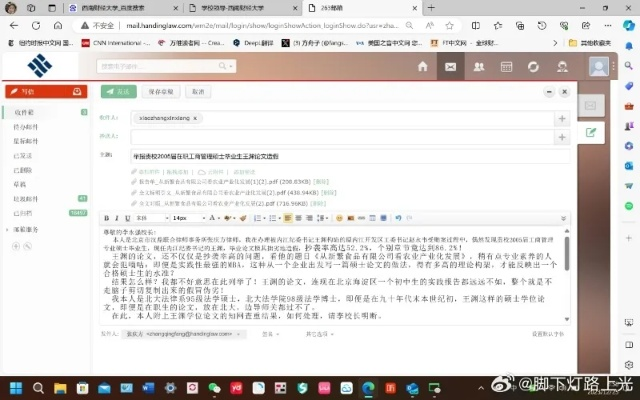The height and width of the screenshot is (400, 640).
Task: Click the inbox icon on compose button
Action: pyautogui.click(x=77, y=91)
